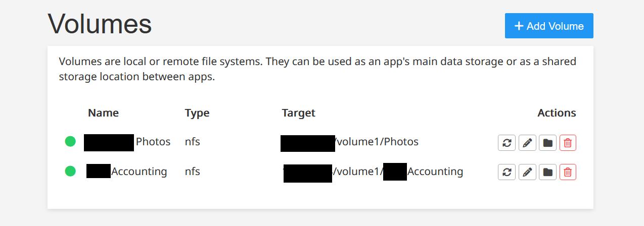644x226 pixels.
Task: Click the Name column header
Action: click(103, 112)
